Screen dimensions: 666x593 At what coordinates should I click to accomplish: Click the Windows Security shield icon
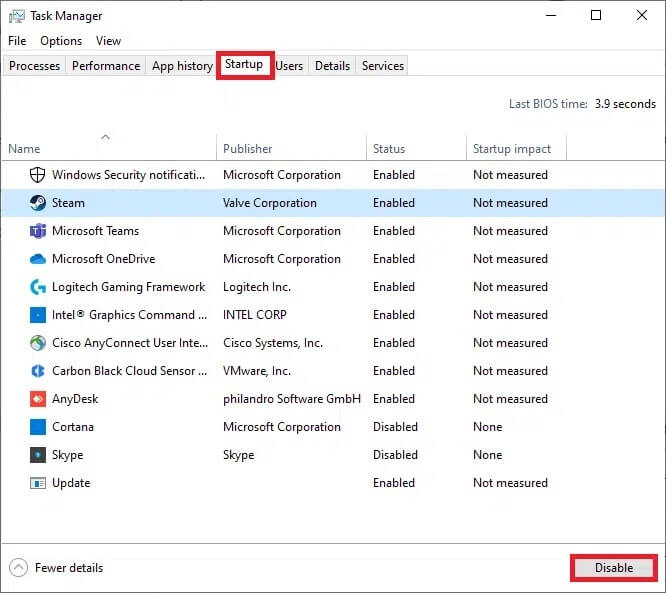[37, 175]
